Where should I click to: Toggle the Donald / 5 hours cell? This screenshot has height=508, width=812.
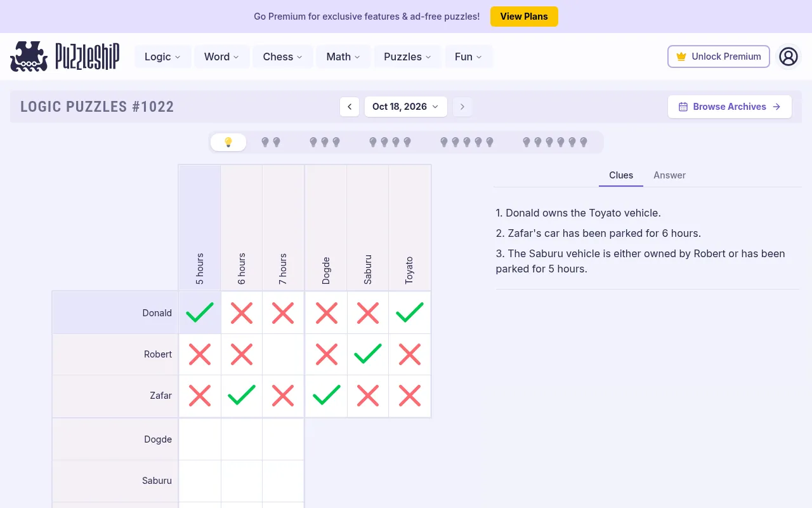click(200, 312)
